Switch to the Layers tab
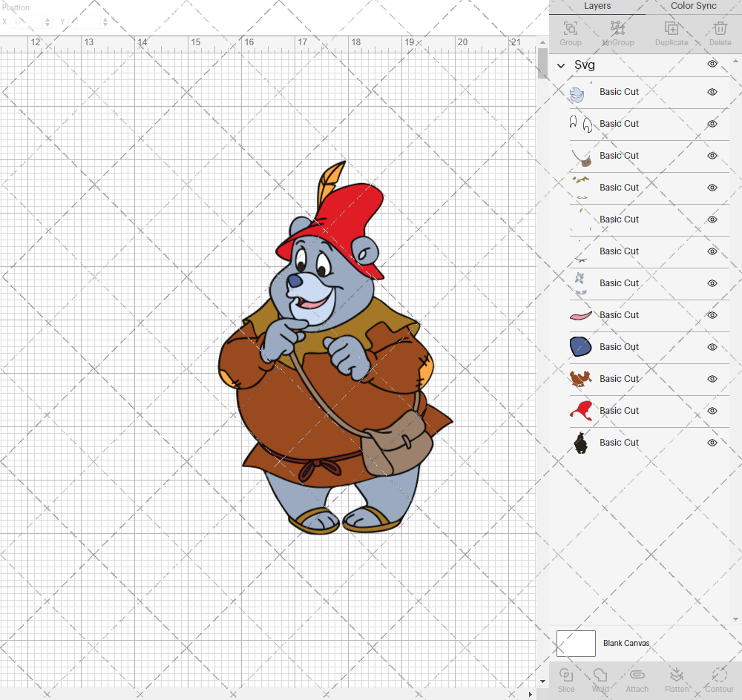The image size is (742, 700). (597, 6)
